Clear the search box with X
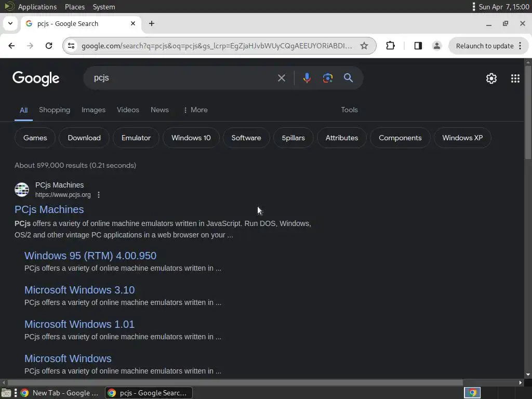The width and height of the screenshot is (532, 399). point(281,78)
